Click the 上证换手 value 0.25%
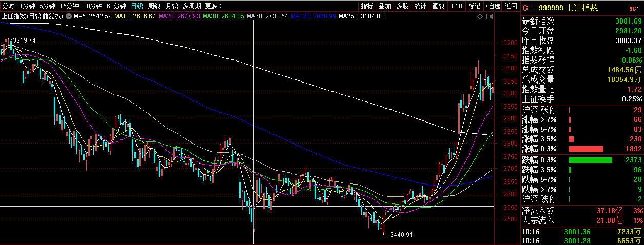Screen dimensions: 644x245 coord(632,99)
